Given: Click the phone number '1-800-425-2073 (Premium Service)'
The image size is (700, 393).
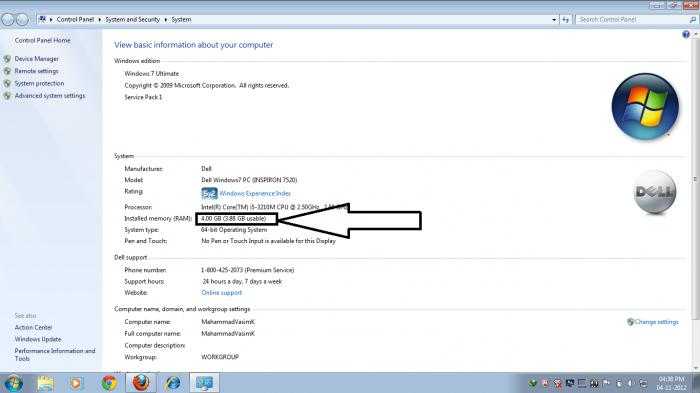Looking at the screenshot, I should (x=247, y=270).
